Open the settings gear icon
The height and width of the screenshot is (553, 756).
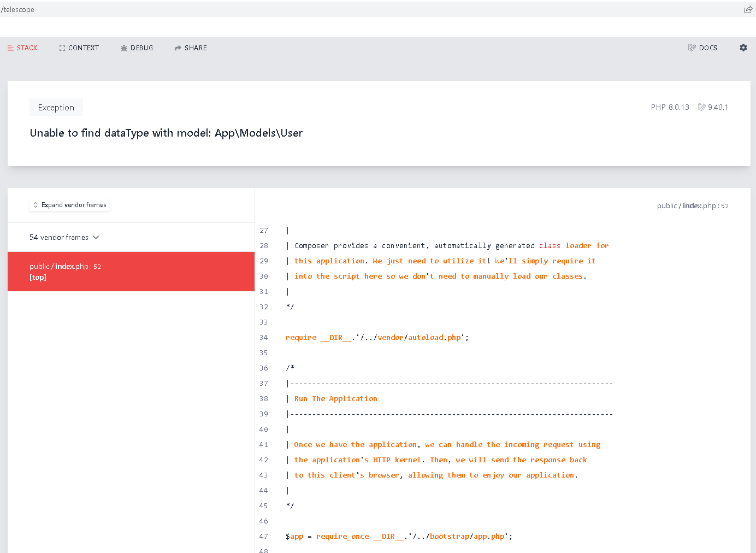[x=743, y=48]
